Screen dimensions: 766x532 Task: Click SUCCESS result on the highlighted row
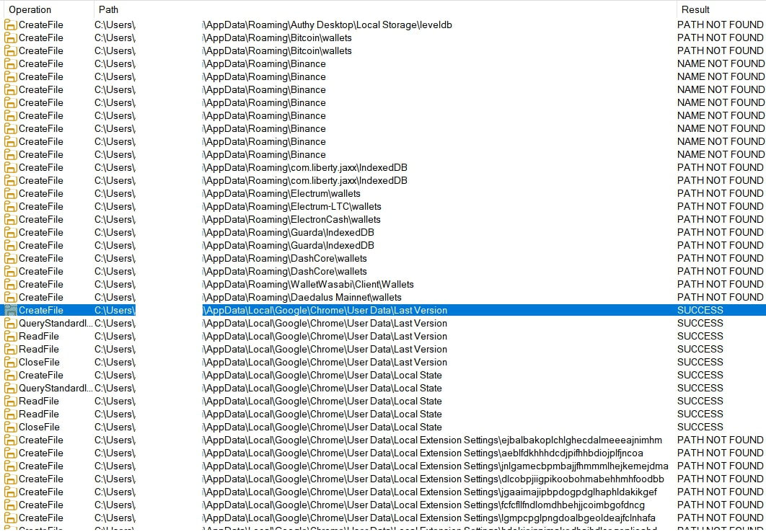(700, 310)
